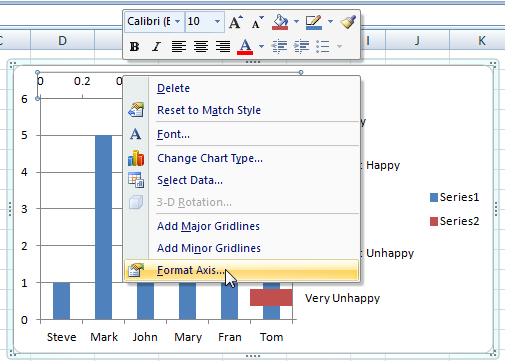Open the font size 10 dropdown
505x361 pixels.
tap(217, 22)
